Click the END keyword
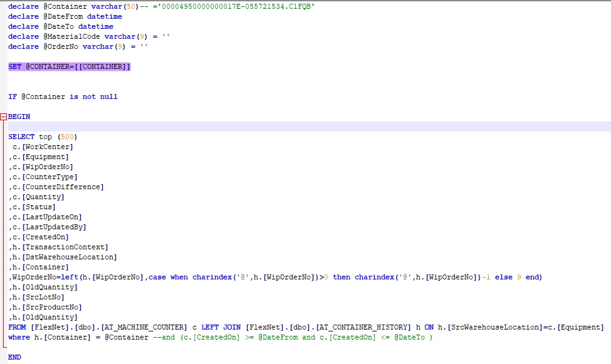Image resolution: width=611 pixels, height=364 pixels. point(15,357)
